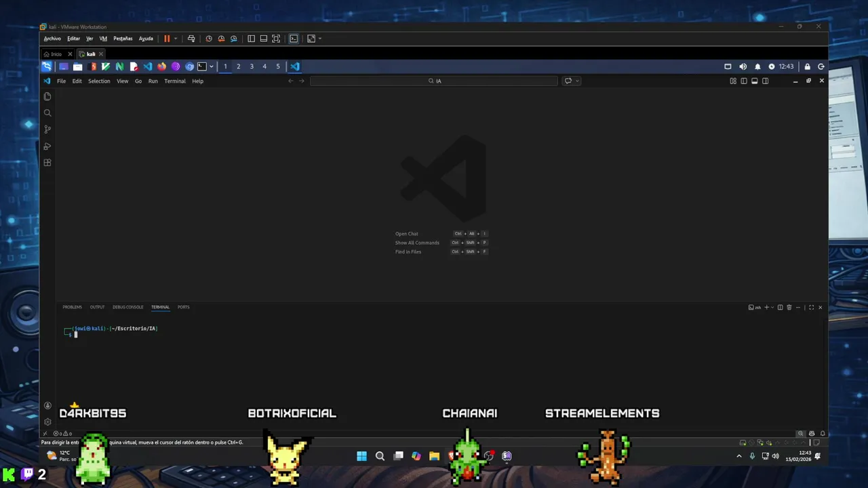Launch Tor Browser from Kali panel
Image resolution: width=868 pixels, height=488 pixels.
(x=176, y=66)
